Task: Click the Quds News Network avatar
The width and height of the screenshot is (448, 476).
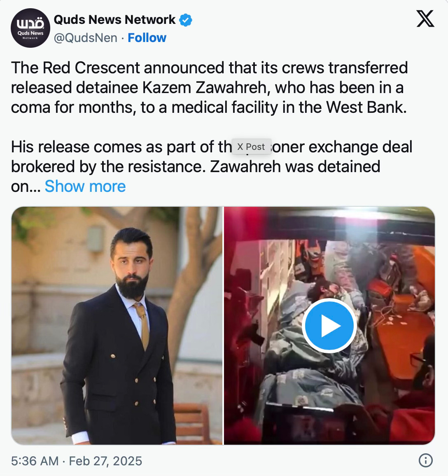Action: (x=30, y=28)
